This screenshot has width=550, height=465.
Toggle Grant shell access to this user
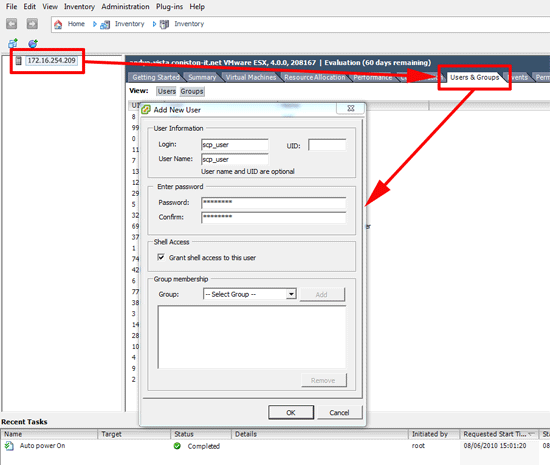161,257
